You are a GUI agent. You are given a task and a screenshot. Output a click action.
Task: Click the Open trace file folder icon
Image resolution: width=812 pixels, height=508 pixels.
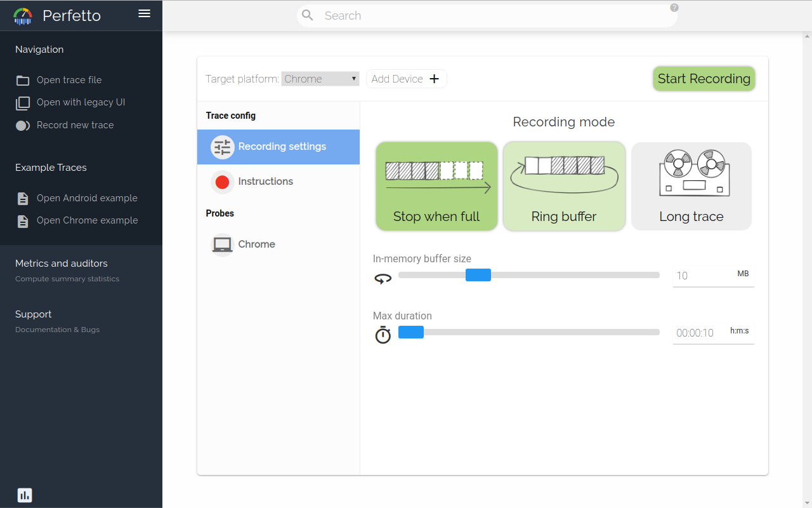[22, 79]
